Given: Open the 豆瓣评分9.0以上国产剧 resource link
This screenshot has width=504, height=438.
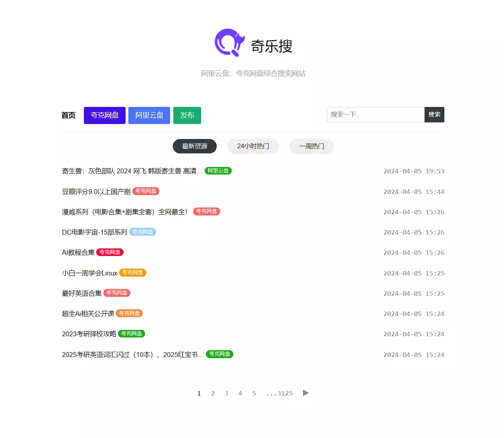Looking at the screenshot, I should [x=96, y=192].
